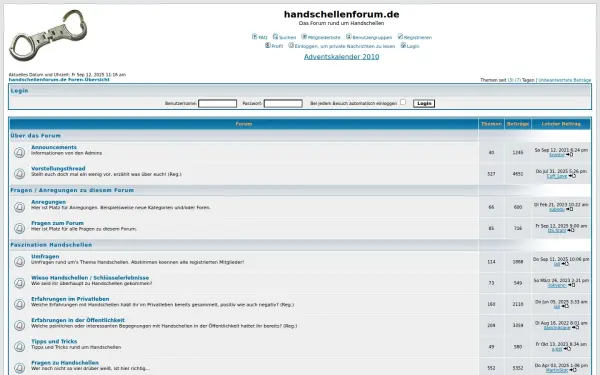
Task: Click the folder icon beside Tipps und Tricks
Action: click(20, 347)
